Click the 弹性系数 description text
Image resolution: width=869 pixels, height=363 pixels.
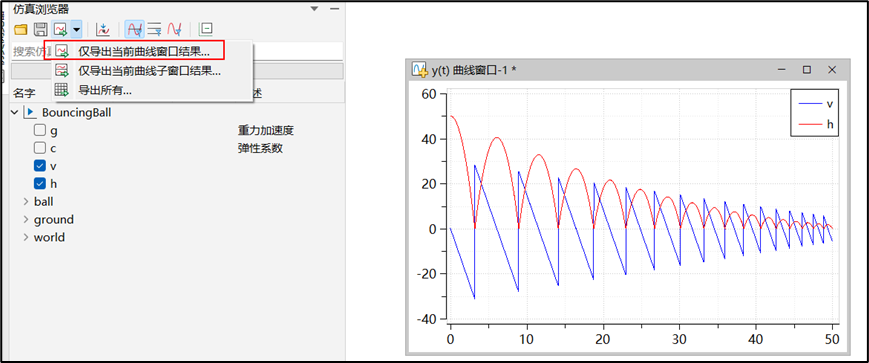260,149
